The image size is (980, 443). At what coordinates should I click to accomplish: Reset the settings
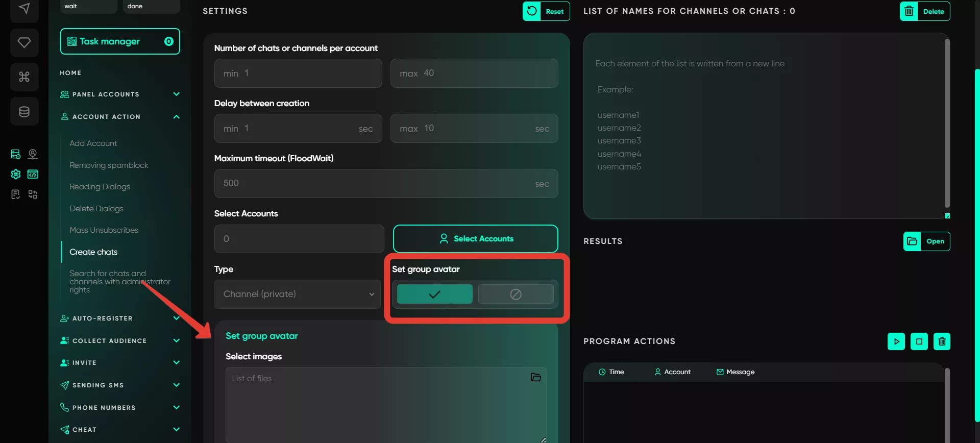coord(546,11)
